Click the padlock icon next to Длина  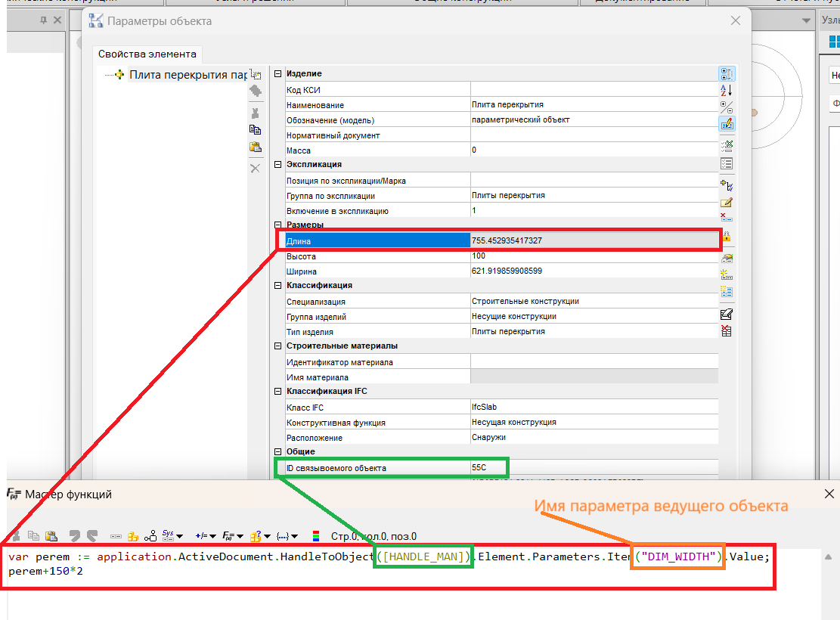pyautogui.click(x=727, y=236)
